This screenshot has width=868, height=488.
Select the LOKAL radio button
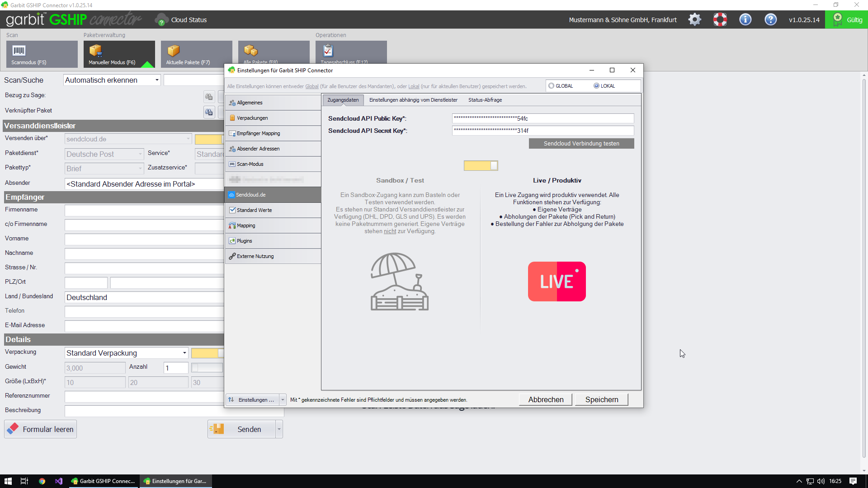tap(596, 86)
